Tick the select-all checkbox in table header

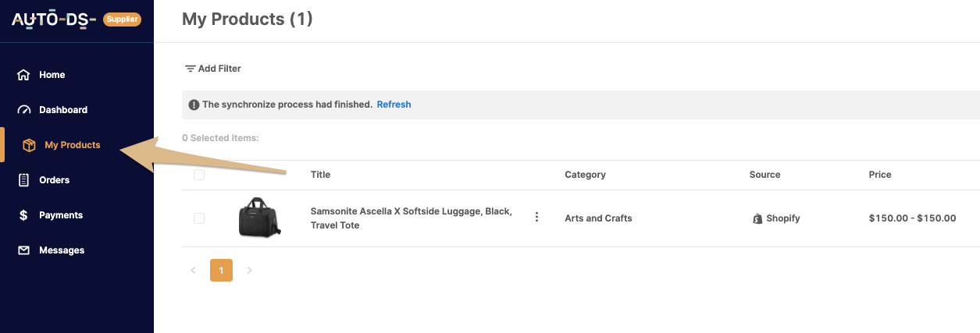click(x=199, y=175)
